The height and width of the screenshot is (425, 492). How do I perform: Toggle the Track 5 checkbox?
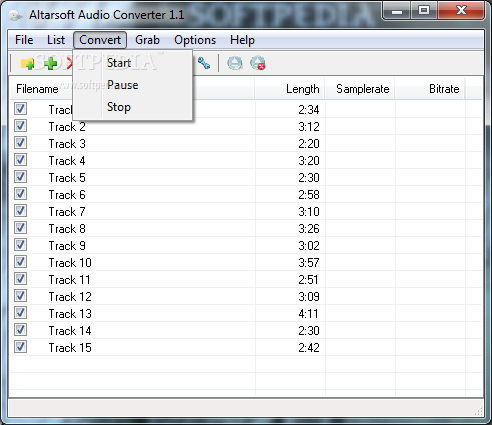[x=20, y=177]
